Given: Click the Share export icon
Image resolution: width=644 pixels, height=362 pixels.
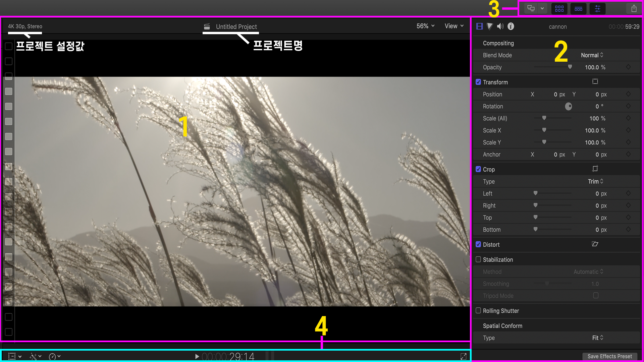Looking at the screenshot, I should [x=634, y=9].
